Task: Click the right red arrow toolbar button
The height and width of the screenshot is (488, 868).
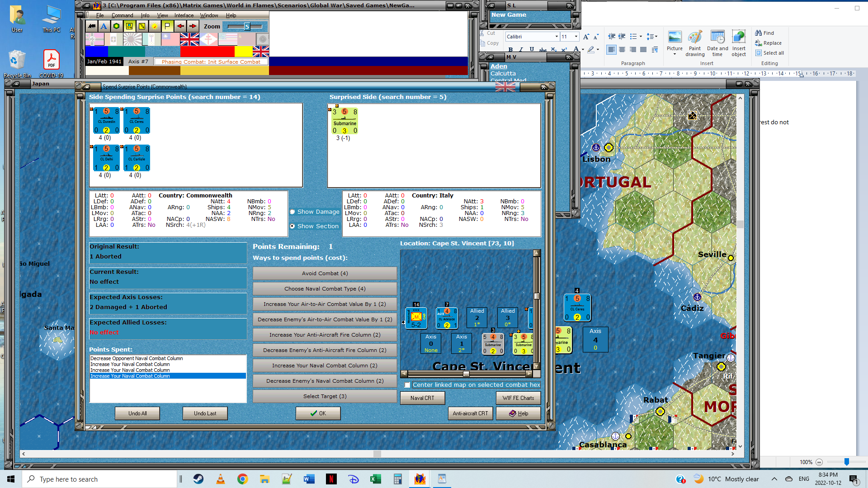Action: pyautogui.click(x=193, y=26)
